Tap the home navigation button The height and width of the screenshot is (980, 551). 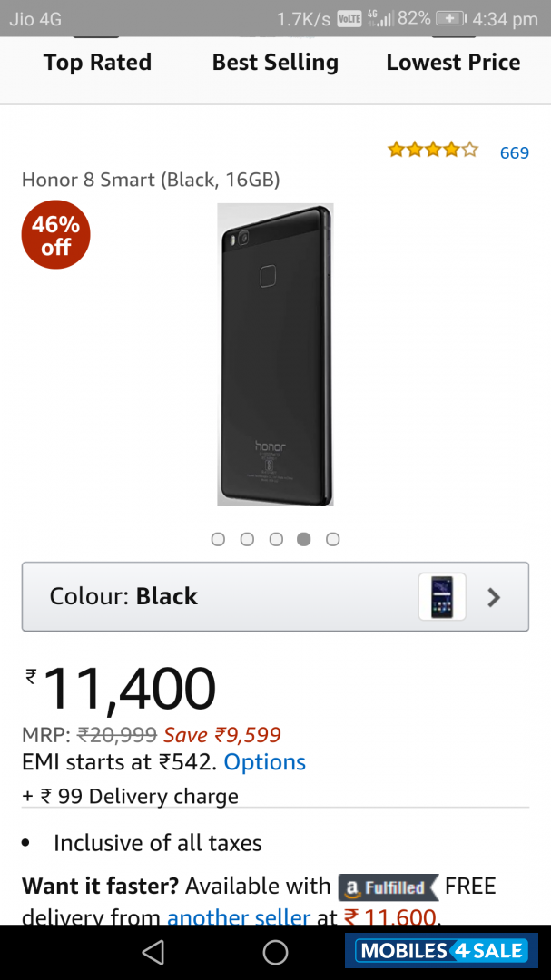(275, 951)
